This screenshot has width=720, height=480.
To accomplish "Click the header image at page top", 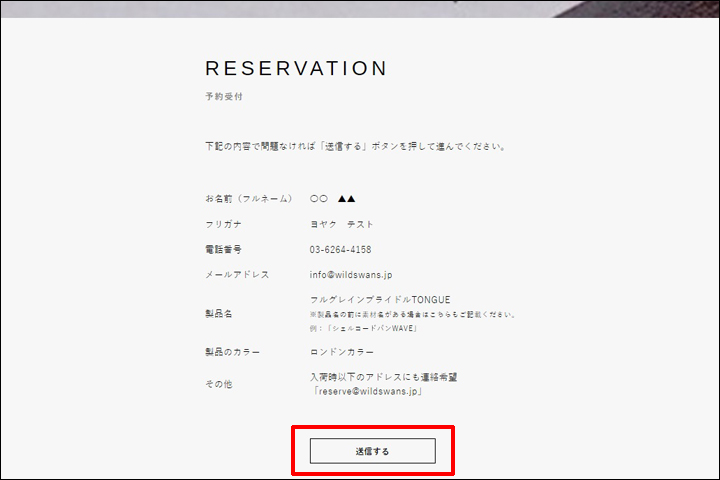I will click(360, 8).
